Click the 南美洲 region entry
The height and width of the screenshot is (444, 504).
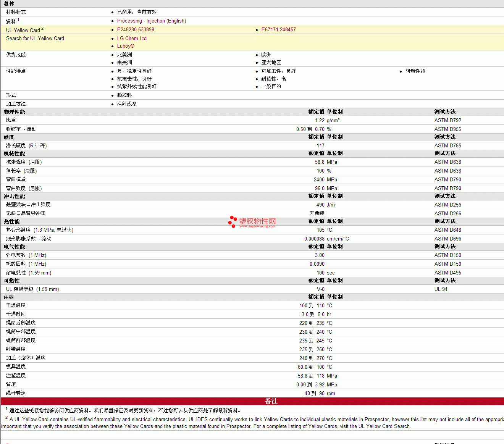pos(124,63)
